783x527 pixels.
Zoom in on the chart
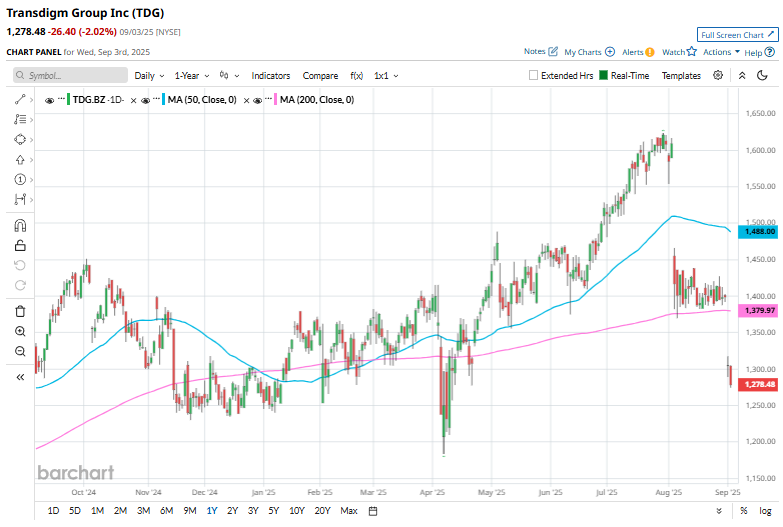pyautogui.click(x=20, y=331)
